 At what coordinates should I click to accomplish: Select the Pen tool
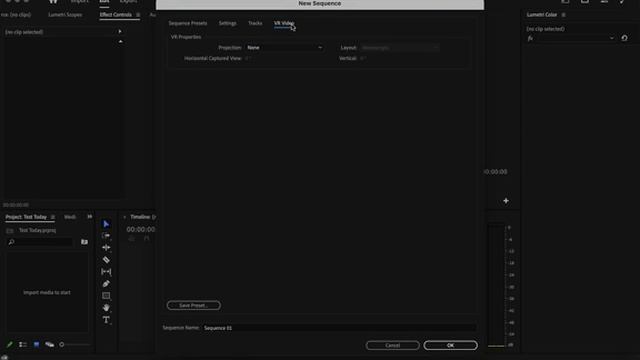[106, 284]
